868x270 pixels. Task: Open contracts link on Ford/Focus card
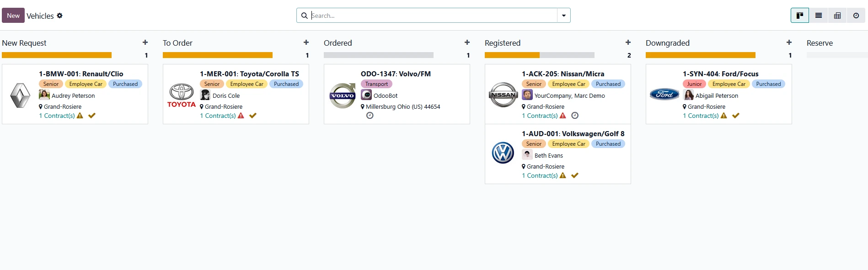(x=701, y=116)
